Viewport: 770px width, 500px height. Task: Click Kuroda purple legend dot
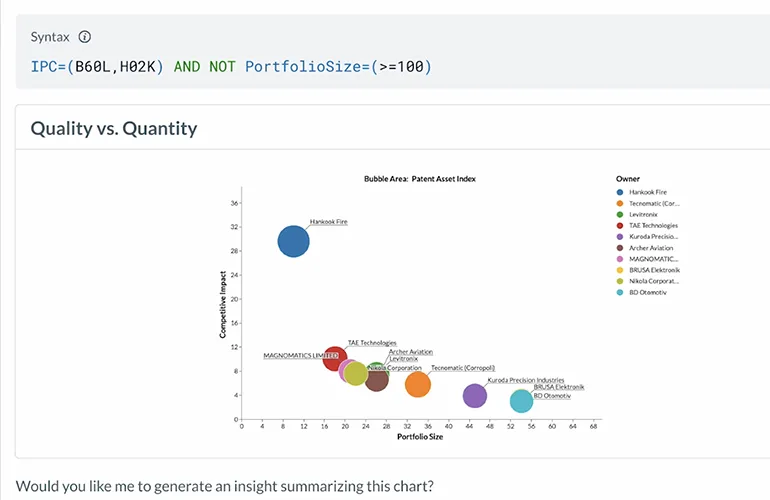[621, 237]
